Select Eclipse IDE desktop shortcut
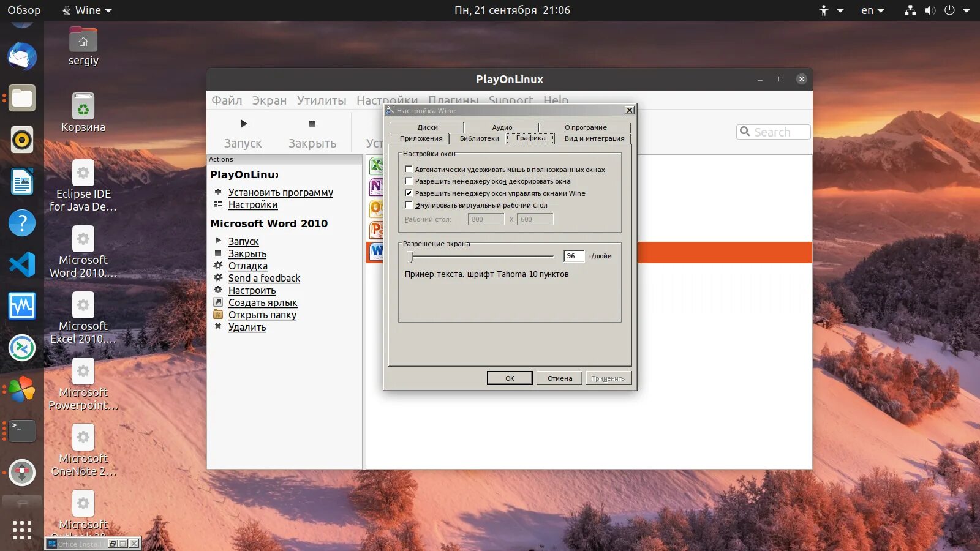Screen dimensions: 980x551 pyautogui.click(x=83, y=186)
